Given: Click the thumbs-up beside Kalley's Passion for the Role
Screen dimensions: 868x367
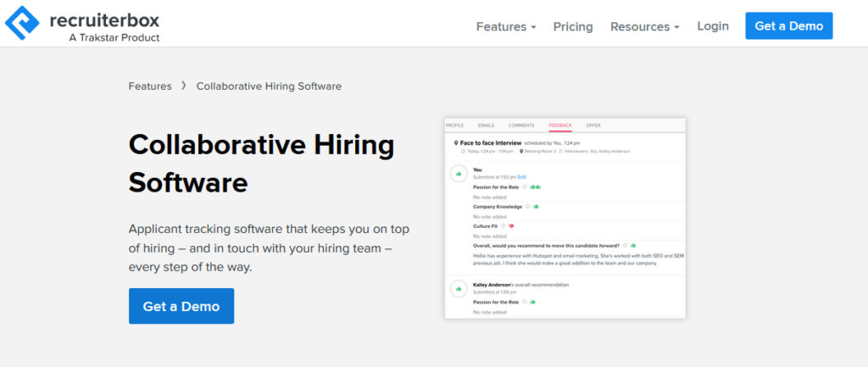Looking at the screenshot, I should [532, 302].
